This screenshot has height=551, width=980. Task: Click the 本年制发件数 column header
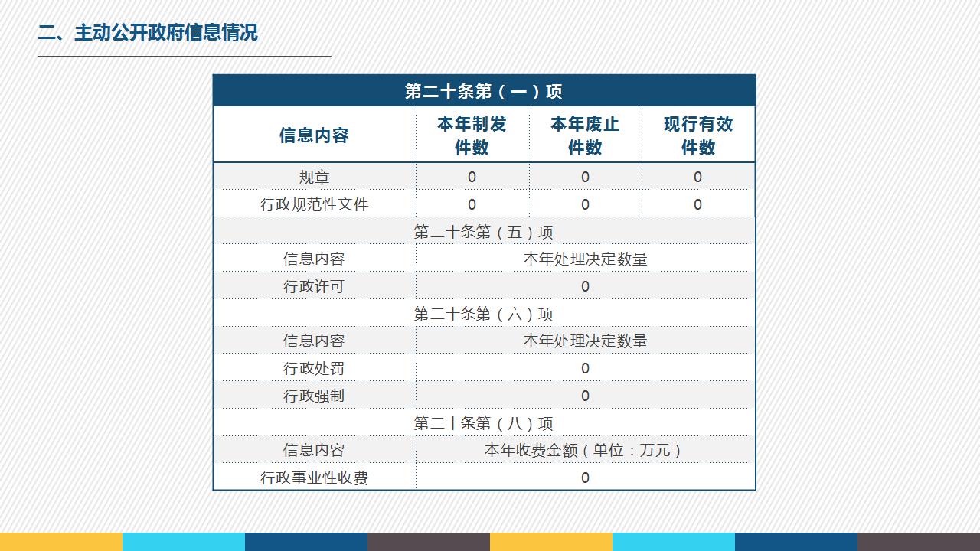[x=472, y=135]
